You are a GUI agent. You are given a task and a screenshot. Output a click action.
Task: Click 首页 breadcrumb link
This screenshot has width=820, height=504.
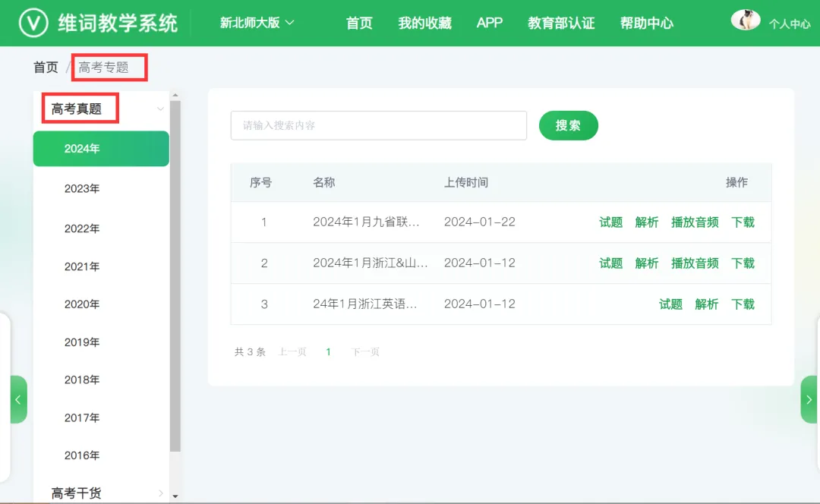pyautogui.click(x=46, y=68)
